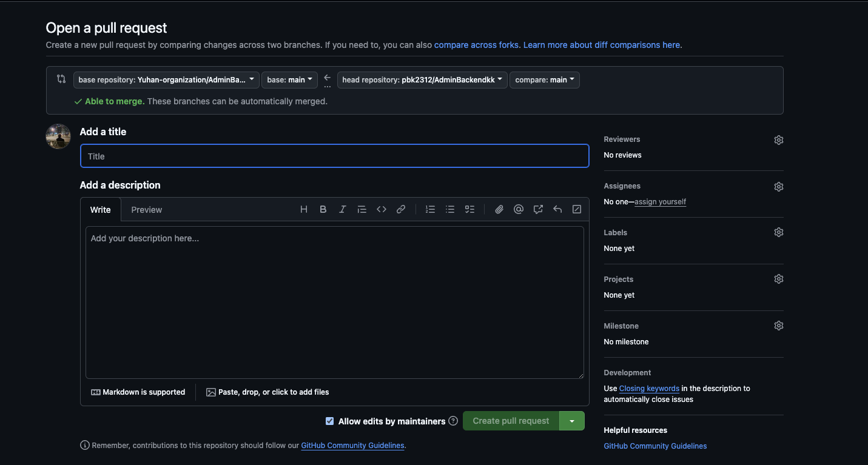Open GitHub Community Guidelines link in footer note
The height and width of the screenshot is (465, 868).
tap(352, 446)
